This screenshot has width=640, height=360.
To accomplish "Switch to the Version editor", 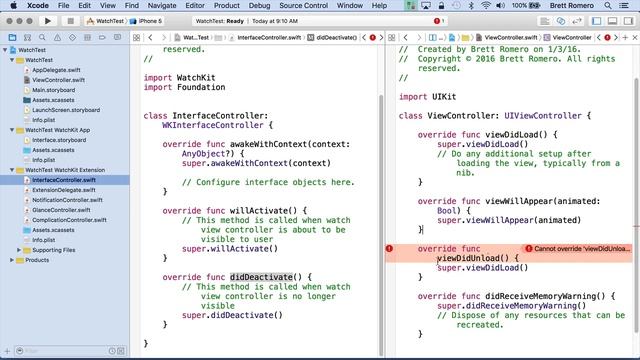I will [576, 21].
